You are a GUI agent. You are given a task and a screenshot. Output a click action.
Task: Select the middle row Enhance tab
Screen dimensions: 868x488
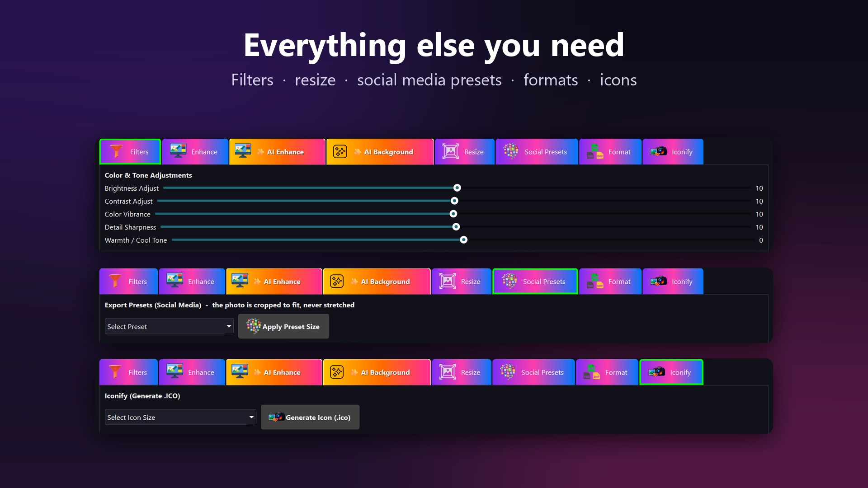coord(192,282)
